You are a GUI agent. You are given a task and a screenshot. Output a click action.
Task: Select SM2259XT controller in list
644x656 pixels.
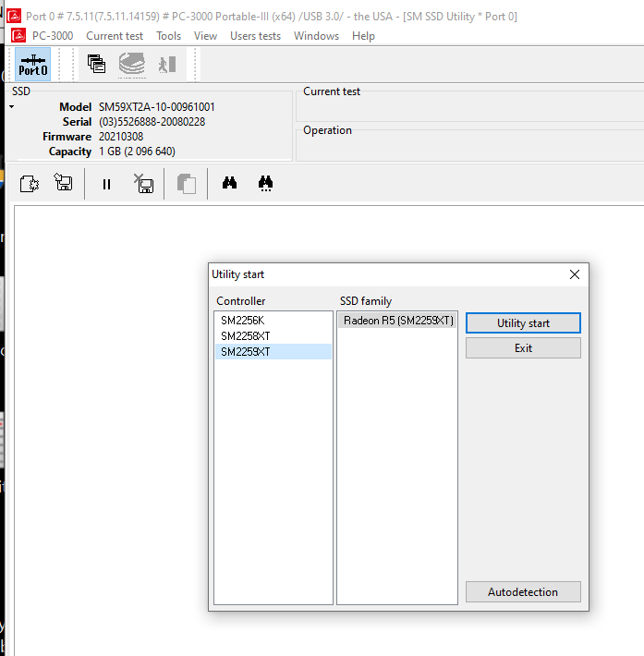point(273,352)
